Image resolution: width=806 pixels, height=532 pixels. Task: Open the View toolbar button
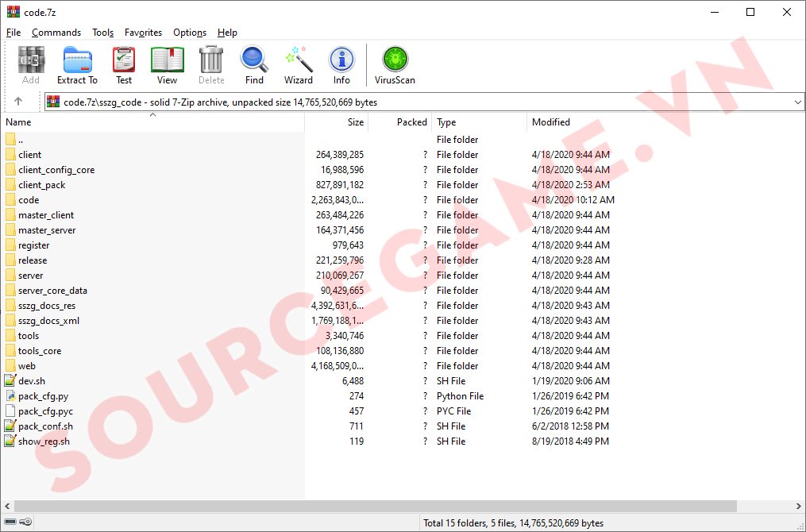point(167,65)
